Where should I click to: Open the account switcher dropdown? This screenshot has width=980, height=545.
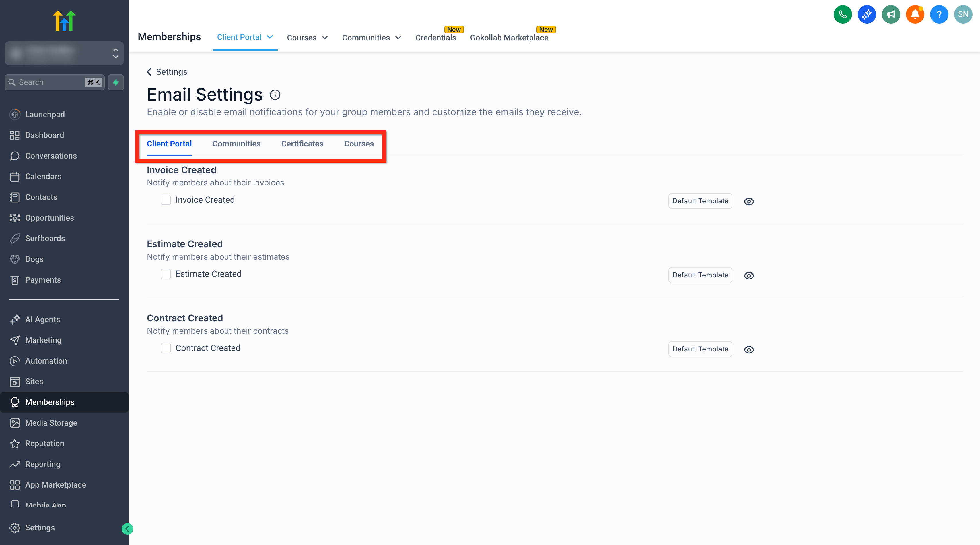click(64, 53)
